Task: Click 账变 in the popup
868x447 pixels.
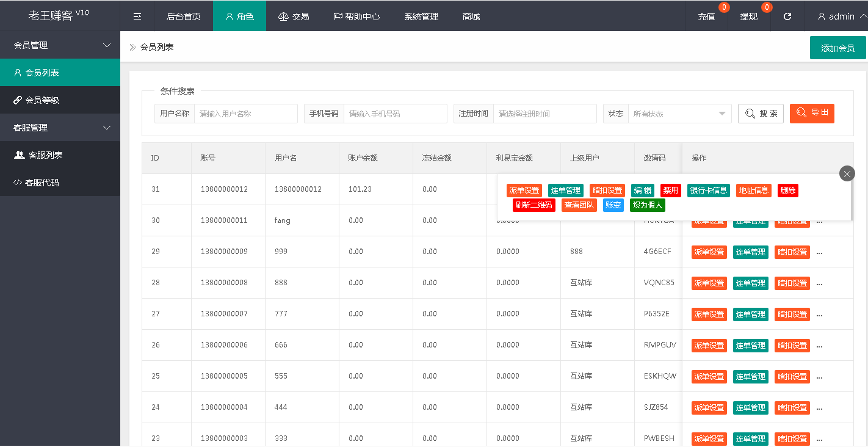Action: 613,205
